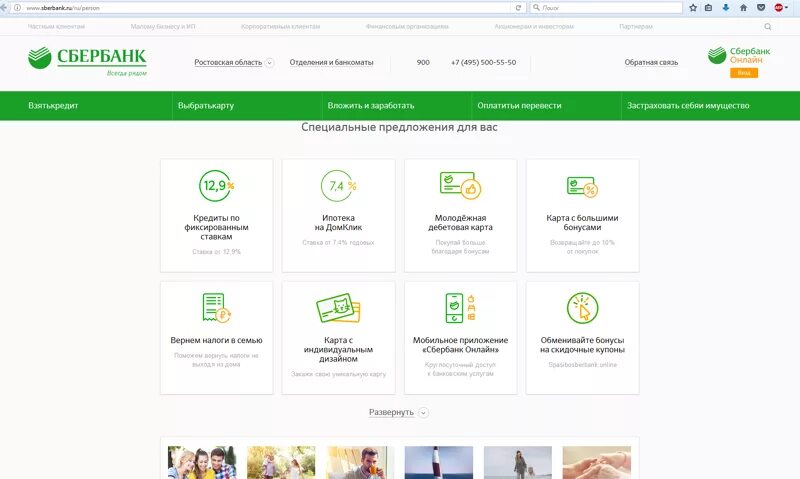Image resolution: width=800 pixels, height=479 pixels.
Task: Click the youth debit card icon
Action: click(x=460, y=185)
